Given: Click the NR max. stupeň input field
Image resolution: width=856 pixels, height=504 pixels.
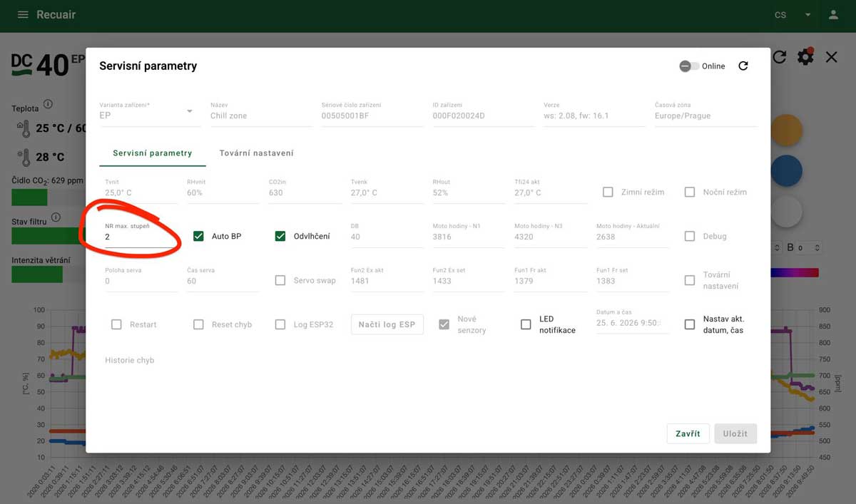Looking at the screenshot, I should pyautogui.click(x=141, y=236).
